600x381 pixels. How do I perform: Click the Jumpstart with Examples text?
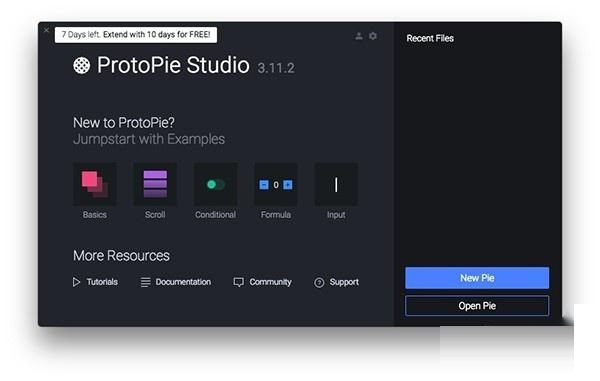149,139
